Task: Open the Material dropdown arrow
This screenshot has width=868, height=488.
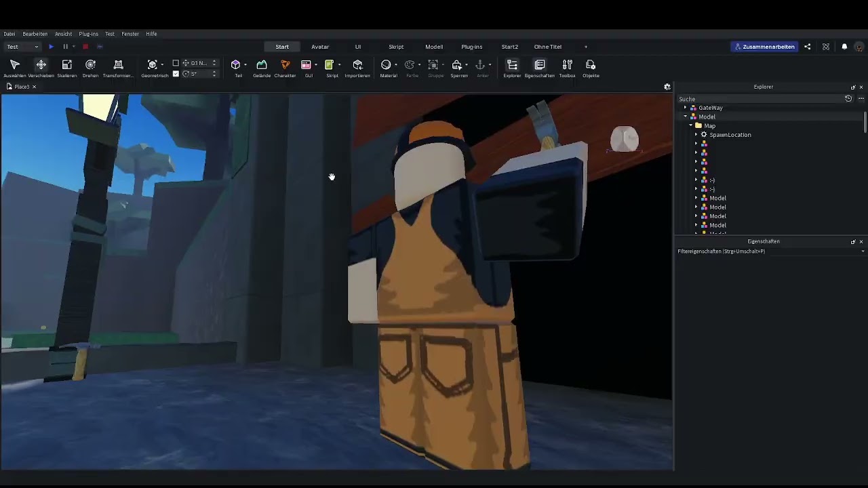Action: (395, 65)
